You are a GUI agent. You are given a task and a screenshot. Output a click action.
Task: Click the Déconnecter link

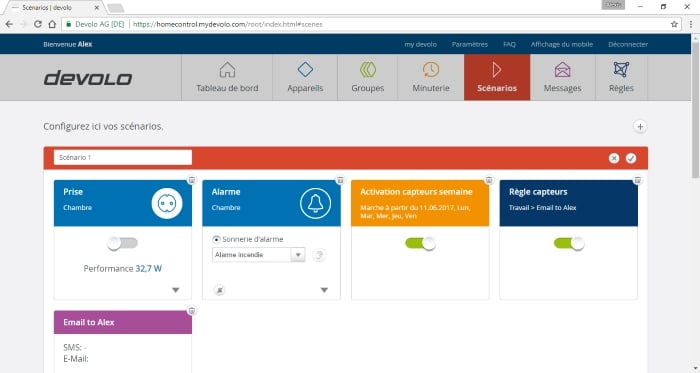coord(628,44)
